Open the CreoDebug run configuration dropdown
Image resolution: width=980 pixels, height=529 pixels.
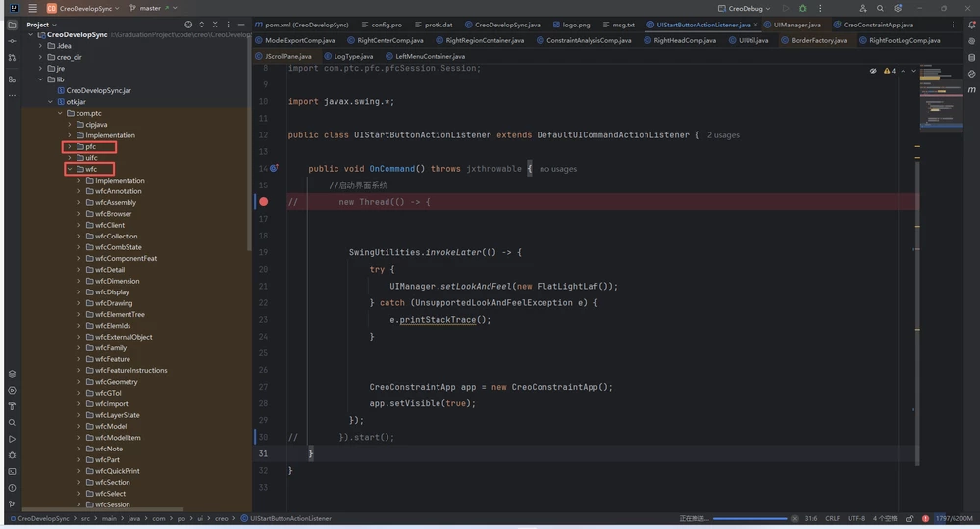click(x=744, y=8)
